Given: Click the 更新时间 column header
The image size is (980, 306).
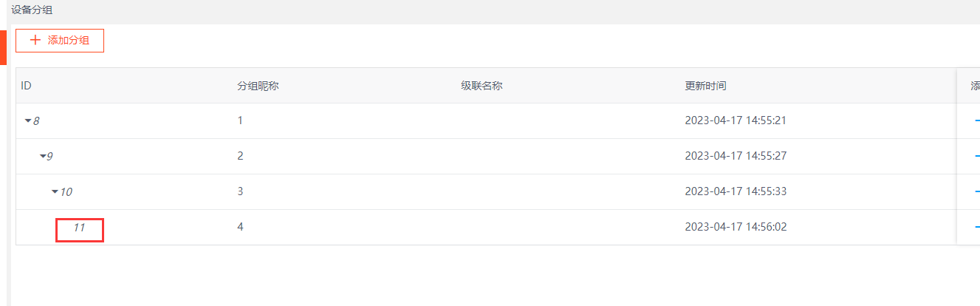Looking at the screenshot, I should [705, 86].
